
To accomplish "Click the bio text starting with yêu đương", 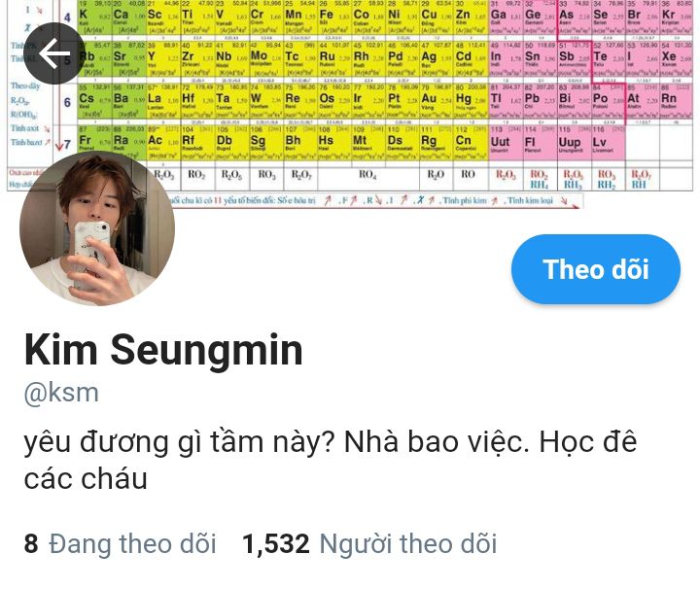I will 331,461.
